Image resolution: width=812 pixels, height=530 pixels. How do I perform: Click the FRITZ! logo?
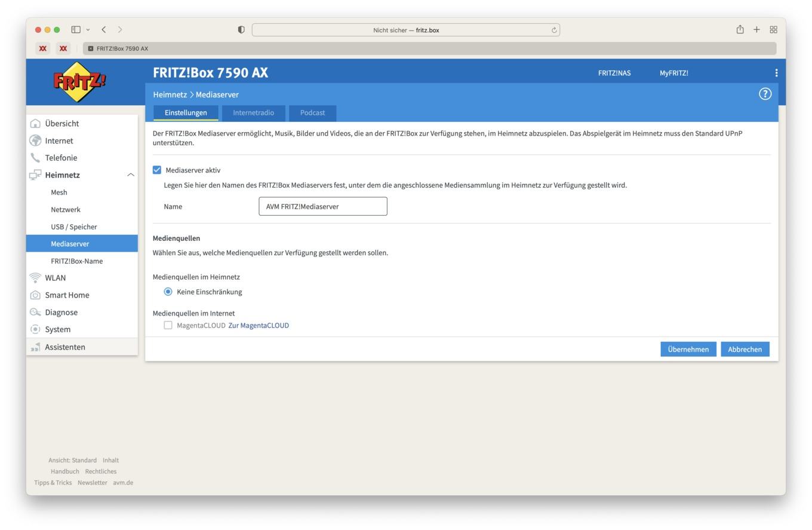[79, 82]
